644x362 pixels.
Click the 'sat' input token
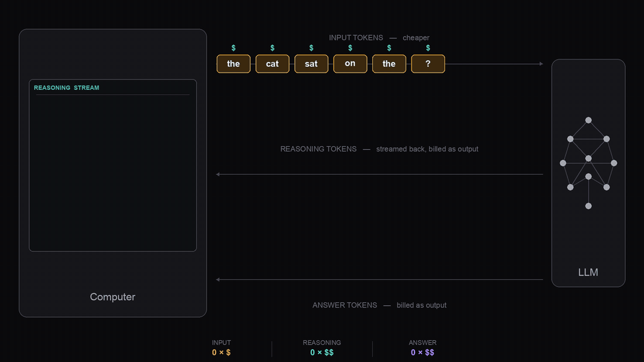(311, 64)
